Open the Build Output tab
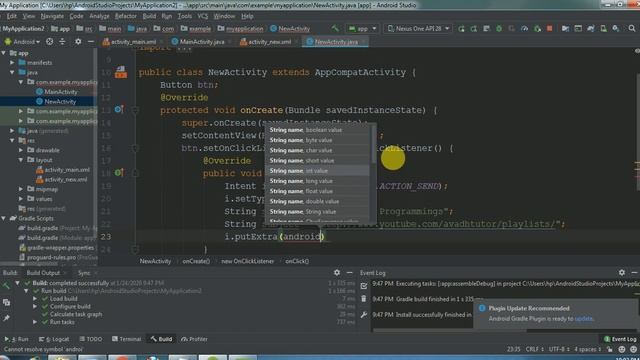Image resolution: width=640 pixels, height=360 pixels. tap(43, 273)
